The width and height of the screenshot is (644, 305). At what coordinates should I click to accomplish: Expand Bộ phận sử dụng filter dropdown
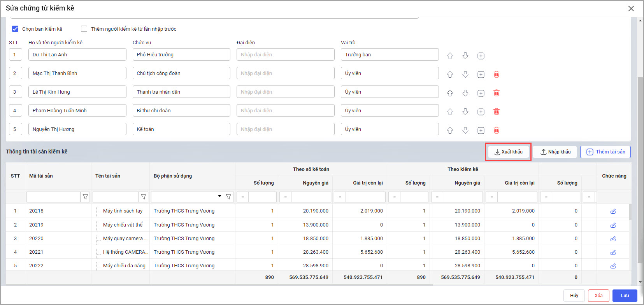(x=219, y=196)
